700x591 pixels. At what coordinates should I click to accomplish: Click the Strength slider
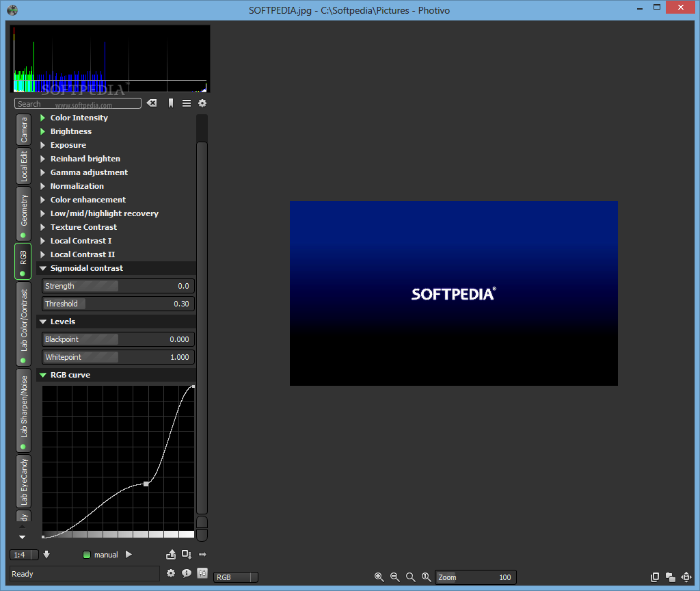click(x=118, y=286)
